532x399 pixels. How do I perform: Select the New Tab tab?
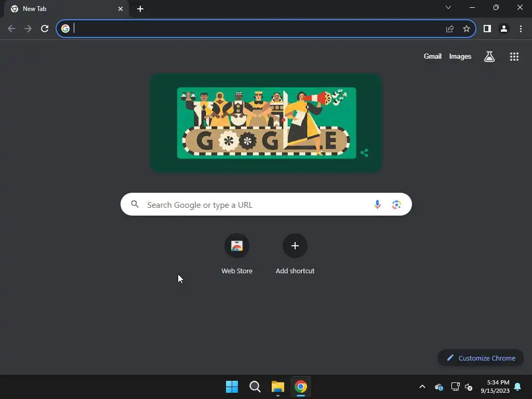(66, 9)
